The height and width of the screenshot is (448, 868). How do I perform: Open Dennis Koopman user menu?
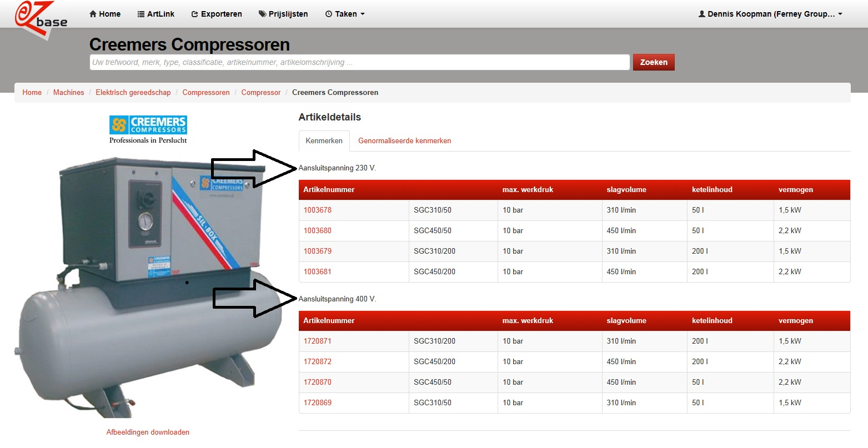pyautogui.click(x=770, y=14)
